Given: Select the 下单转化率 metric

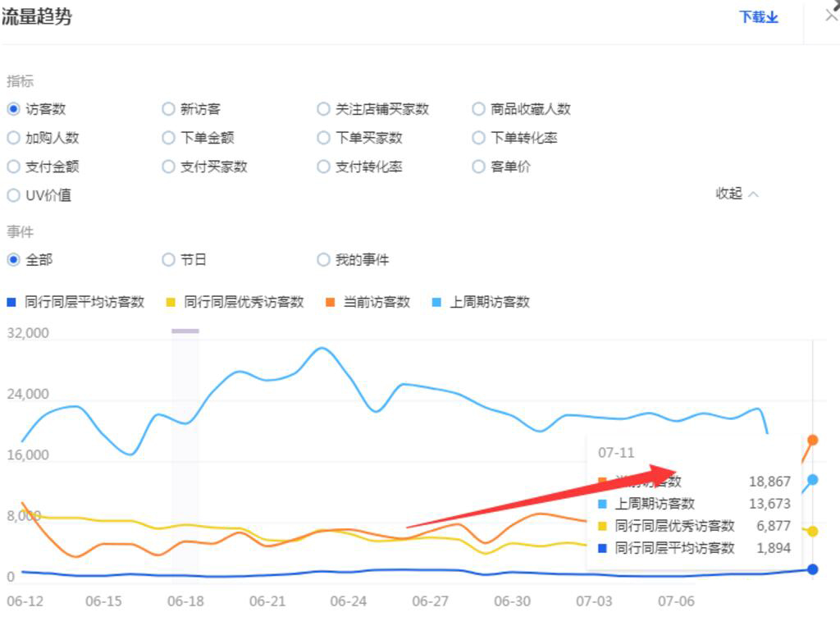Looking at the screenshot, I should coord(478,138).
